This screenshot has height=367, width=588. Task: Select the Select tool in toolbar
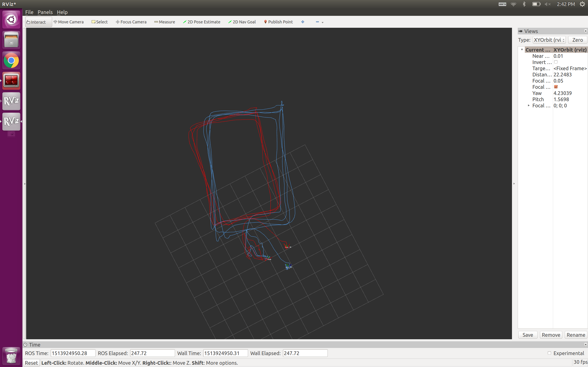point(99,22)
